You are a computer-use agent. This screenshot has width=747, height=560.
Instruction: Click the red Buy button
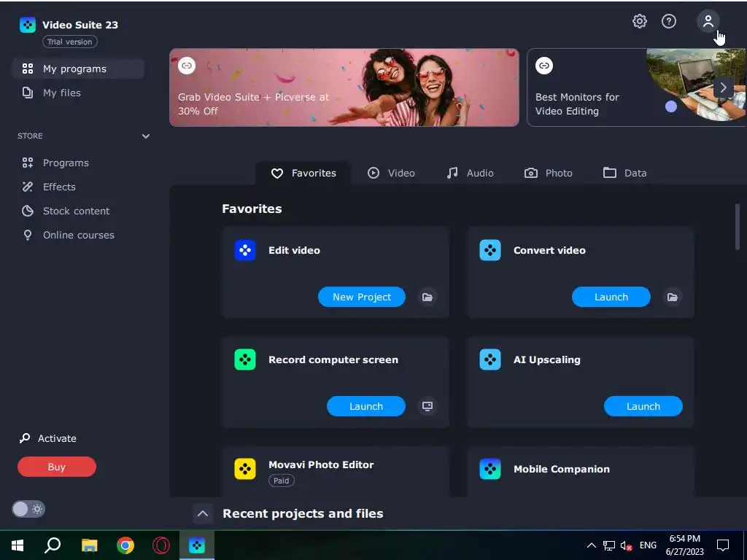pos(57,467)
